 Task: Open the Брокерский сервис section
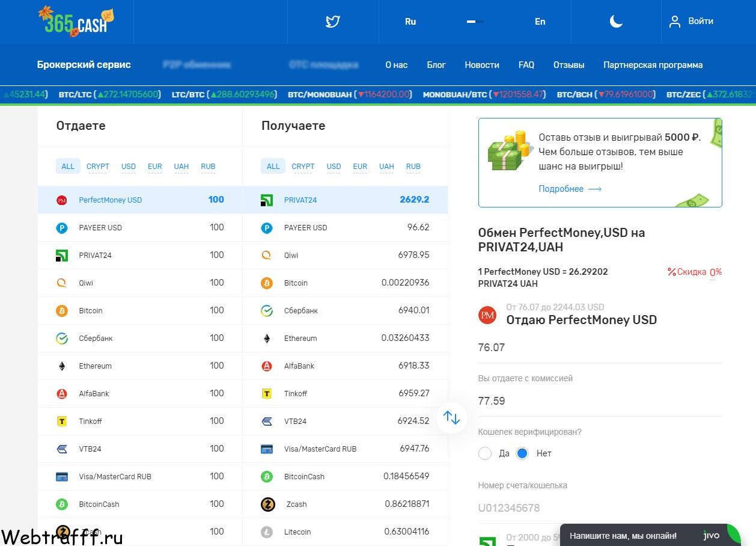click(84, 65)
